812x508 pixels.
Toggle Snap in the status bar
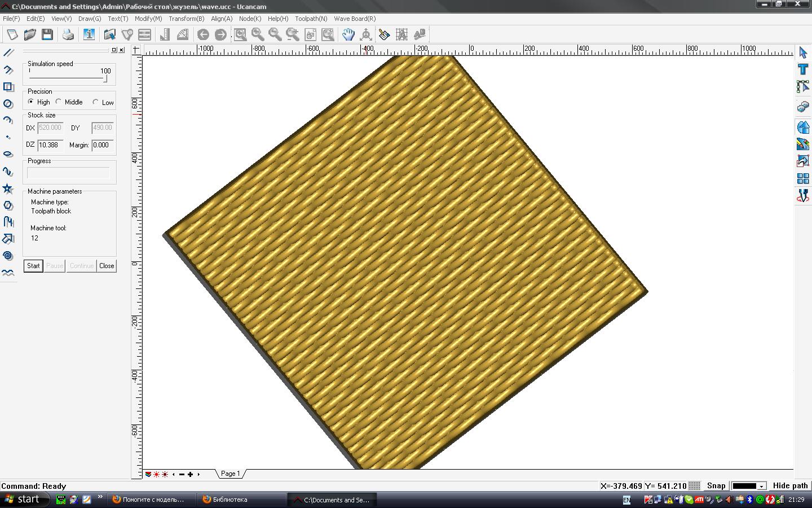pyautogui.click(x=716, y=485)
